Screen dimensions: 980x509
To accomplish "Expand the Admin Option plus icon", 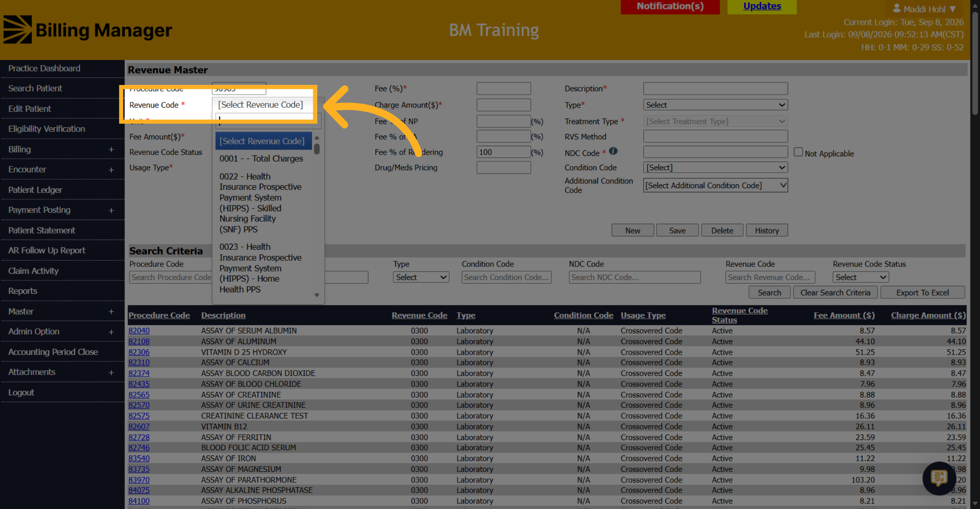I will 111,332.
